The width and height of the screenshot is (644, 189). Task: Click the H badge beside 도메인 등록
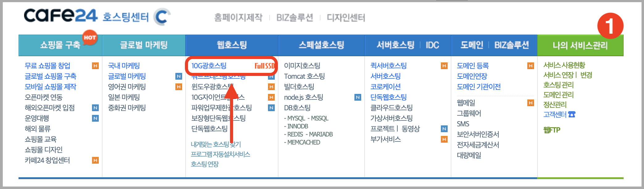pos(531,66)
